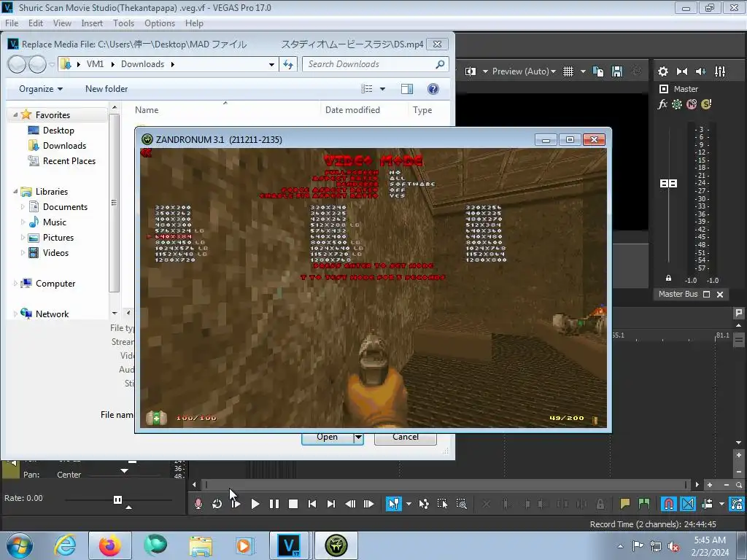Solo the Master bus
Viewport: 747px width, 560px height.
tap(706, 104)
